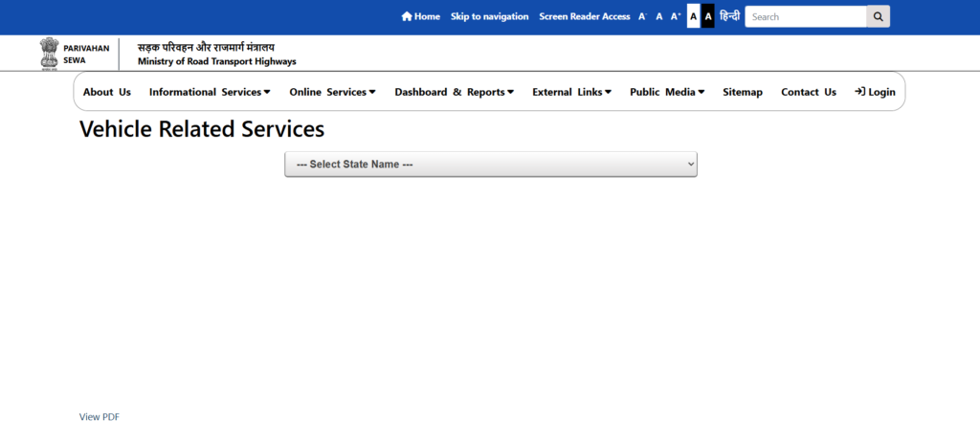Open the Select State Name dropdown
Viewport: 980px width, 443px height.
pyautogui.click(x=490, y=165)
